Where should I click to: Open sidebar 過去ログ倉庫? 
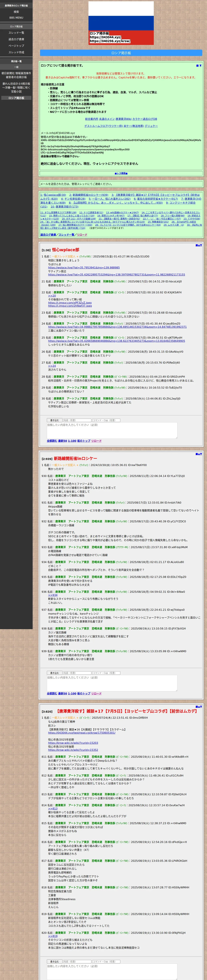(16, 39)
